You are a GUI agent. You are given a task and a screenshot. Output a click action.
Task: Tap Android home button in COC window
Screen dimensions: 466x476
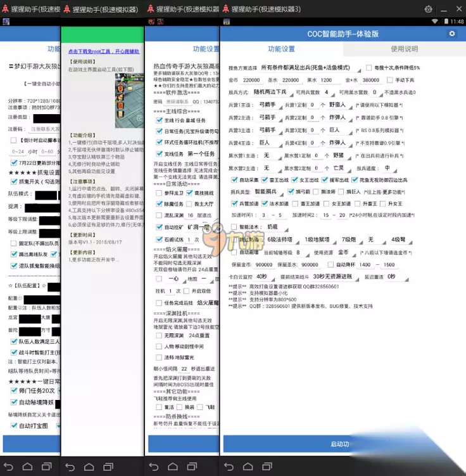pos(248,466)
